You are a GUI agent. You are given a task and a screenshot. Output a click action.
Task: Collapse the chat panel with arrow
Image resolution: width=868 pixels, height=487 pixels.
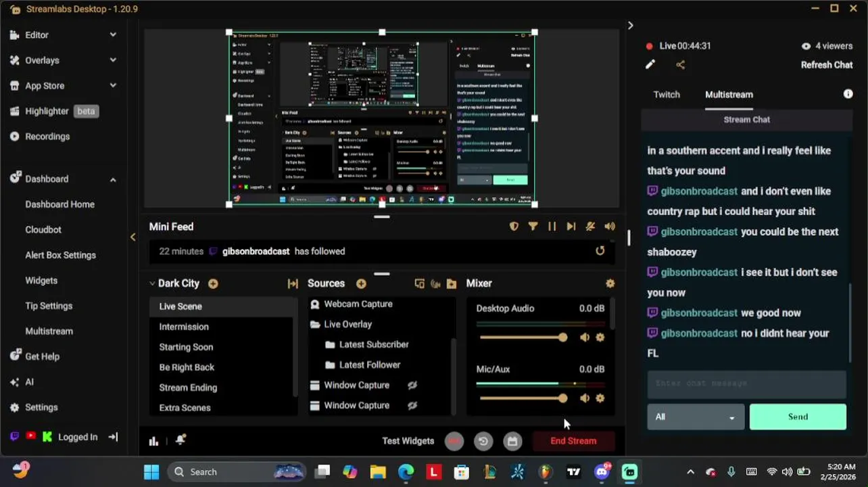(x=630, y=26)
